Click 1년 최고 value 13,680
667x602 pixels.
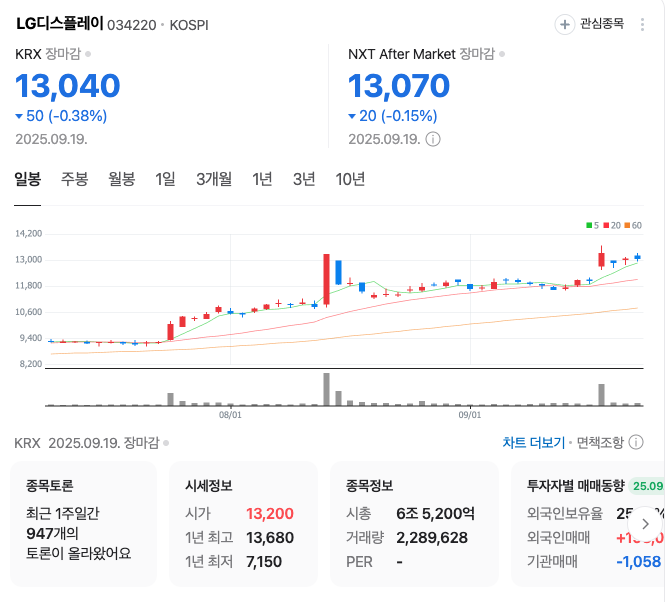click(270, 537)
